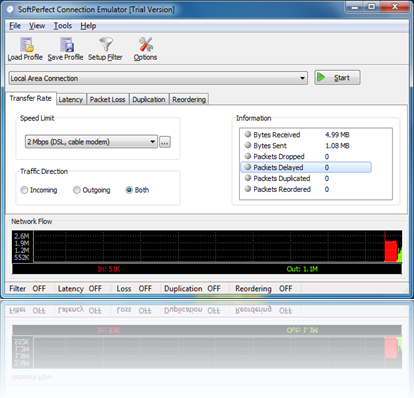Switch to the Latency tab
Image resolution: width=414 pixels, height=398 pixels.
[71, 99]
